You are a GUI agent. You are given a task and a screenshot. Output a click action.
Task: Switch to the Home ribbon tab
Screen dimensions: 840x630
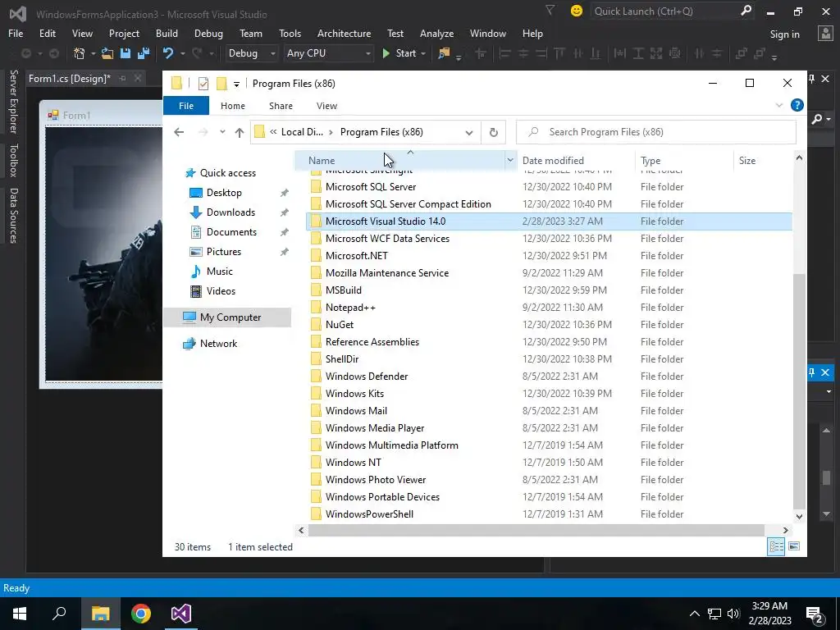232,106
